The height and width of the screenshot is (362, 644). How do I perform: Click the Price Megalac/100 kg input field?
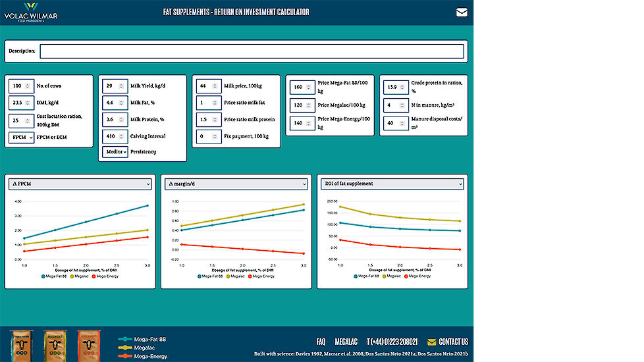point(302,105)
